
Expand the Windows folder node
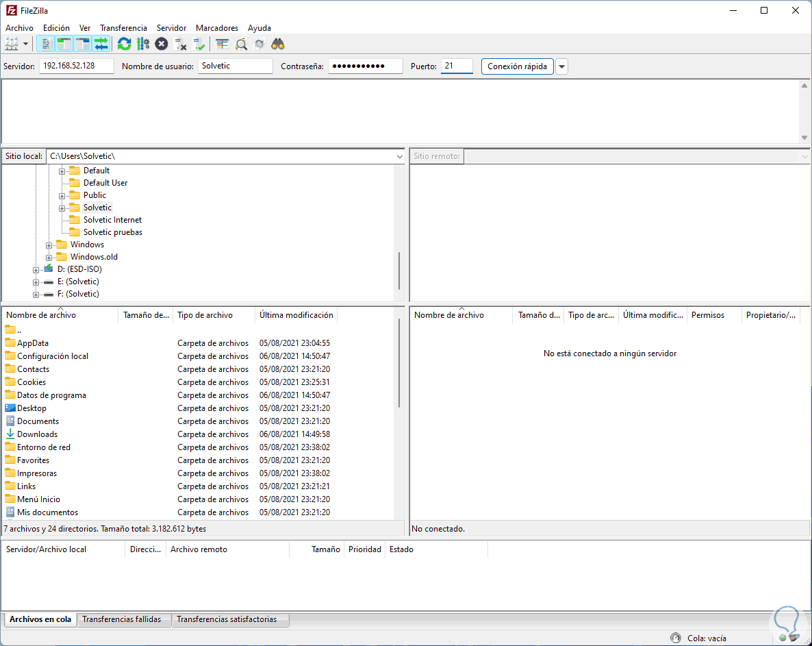click(x=49, y=245)
